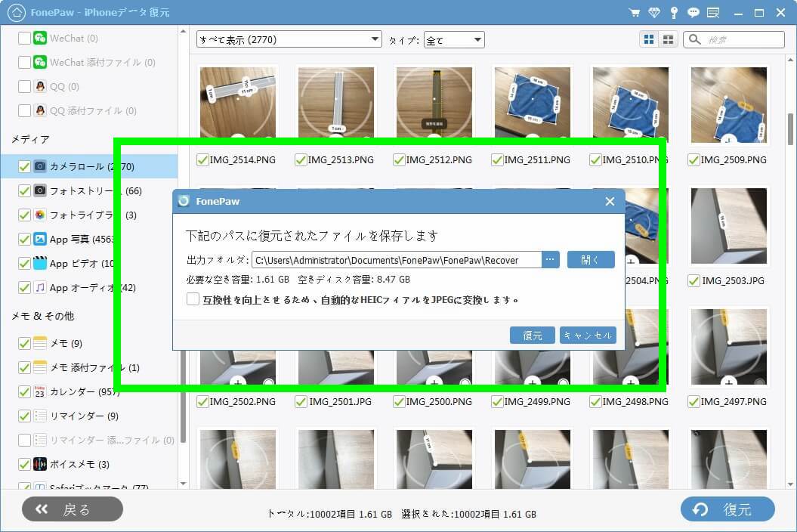The image size is (797, 532).
Task: Close the FonePaw dialog
Action: click(x=610, y=202)
